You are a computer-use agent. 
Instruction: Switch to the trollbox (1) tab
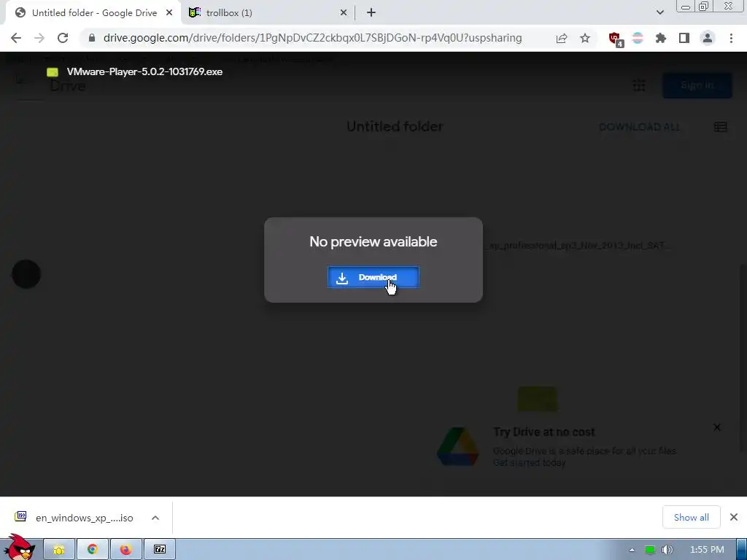[267, 13]
